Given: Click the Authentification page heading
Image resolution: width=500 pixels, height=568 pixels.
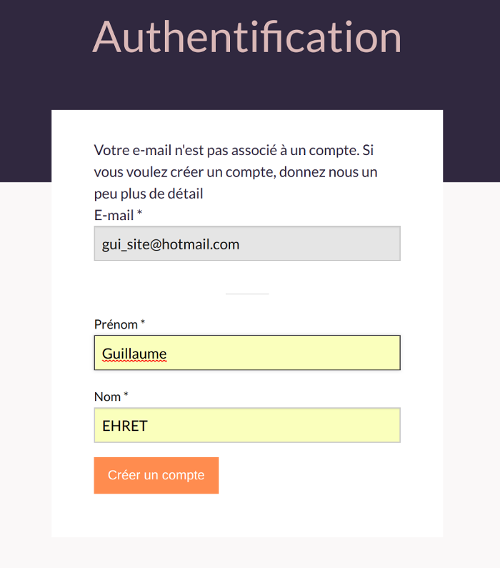Looking at the screenshot, I should 247,37.
